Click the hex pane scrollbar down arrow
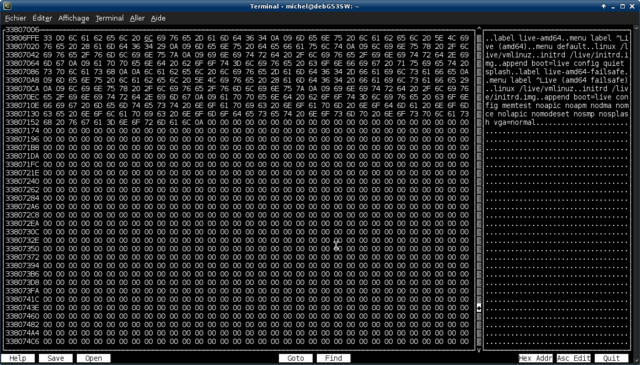640x365 pixels. (x=479, y=350)
